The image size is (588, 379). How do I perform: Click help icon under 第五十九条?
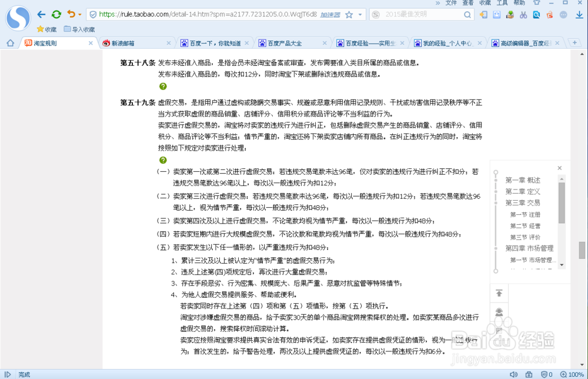[x=163, y=160]
